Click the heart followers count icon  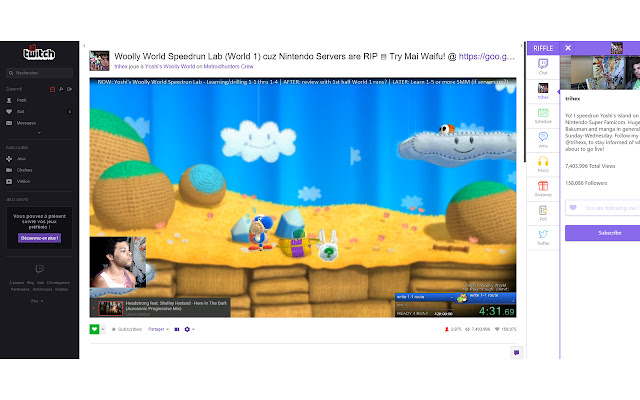coord(497,329)
